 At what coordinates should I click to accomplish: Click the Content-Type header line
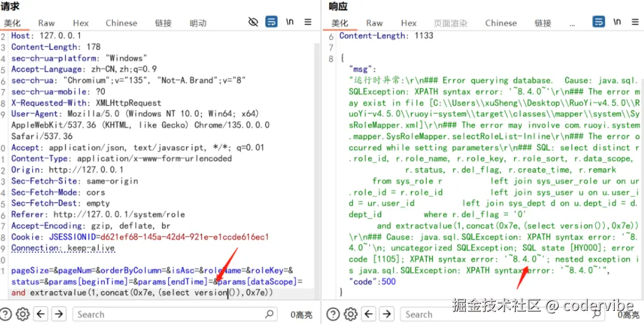click(x=122, y=159)
